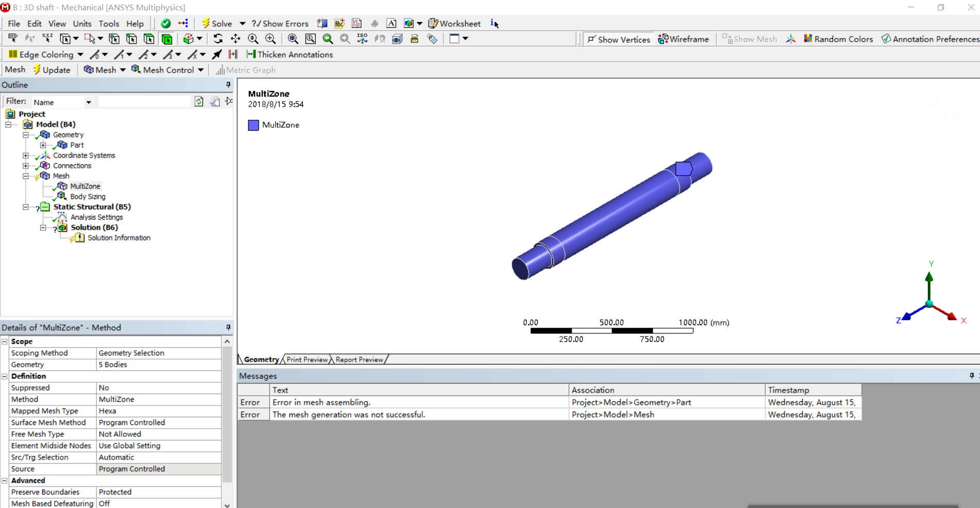Open the Solve dropdown arrow
This screenshot has height=508, width=980.
coord(242,24)
